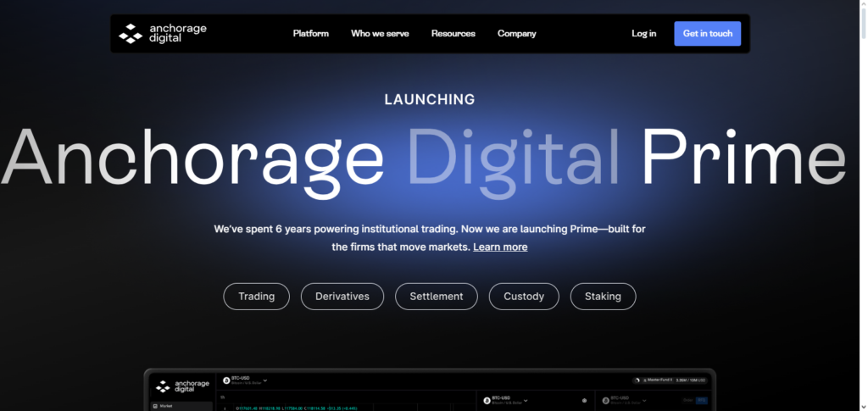Click the scrollbar up arrow
Viewport: 868px width, 411px height.
[x=863, y=4]
